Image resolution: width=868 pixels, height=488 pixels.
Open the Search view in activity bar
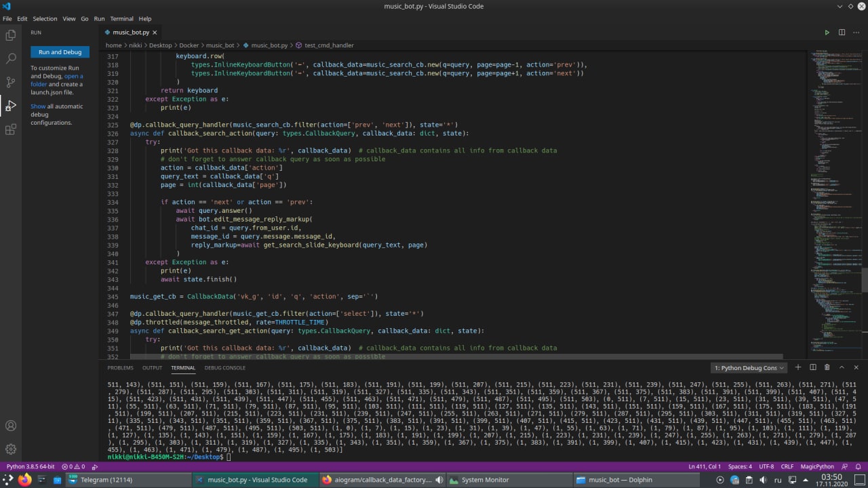(11, 59)
